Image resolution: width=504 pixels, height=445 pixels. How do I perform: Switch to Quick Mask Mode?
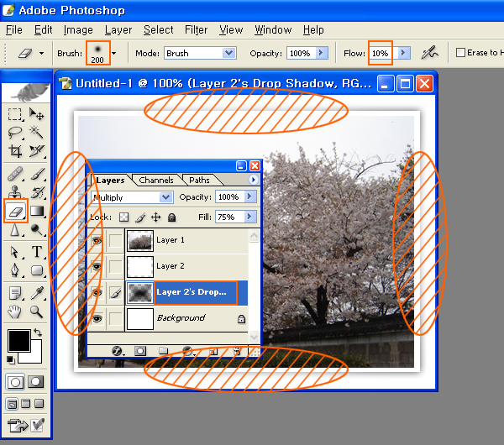[x=35, y=382]
